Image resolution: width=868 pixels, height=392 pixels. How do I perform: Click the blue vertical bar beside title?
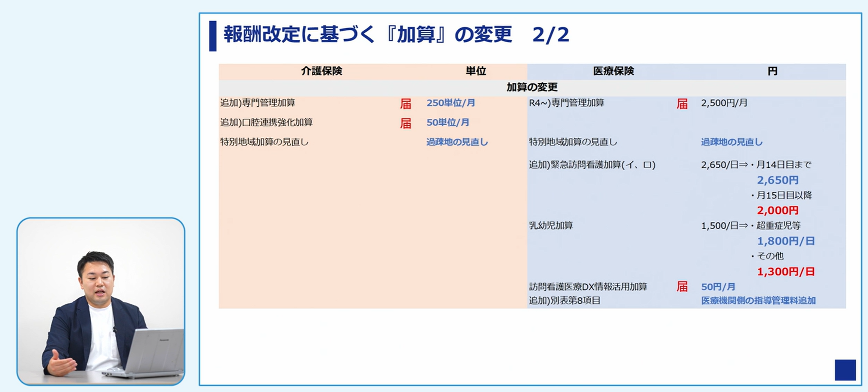(213, 36)
